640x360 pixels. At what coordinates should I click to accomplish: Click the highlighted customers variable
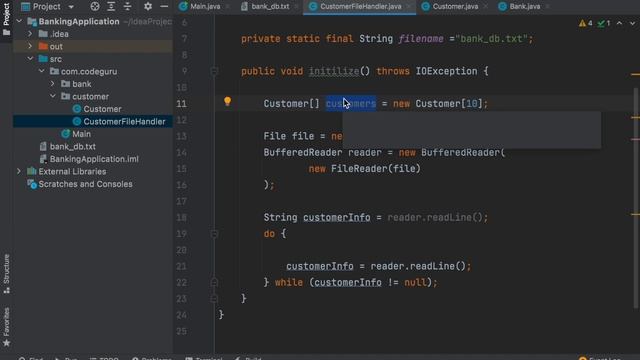click(x=351, y=104)
